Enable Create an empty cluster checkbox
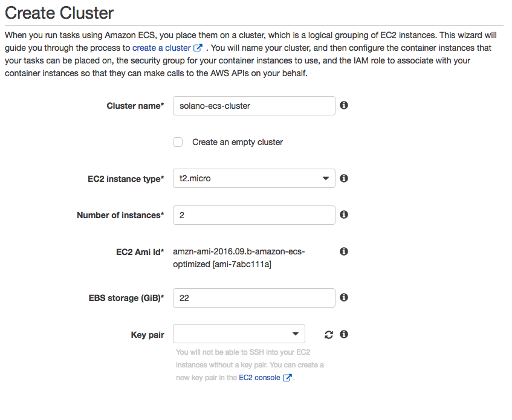Image resolution: width=512 pixels, height=420 pixels. (x=178, y=142)
